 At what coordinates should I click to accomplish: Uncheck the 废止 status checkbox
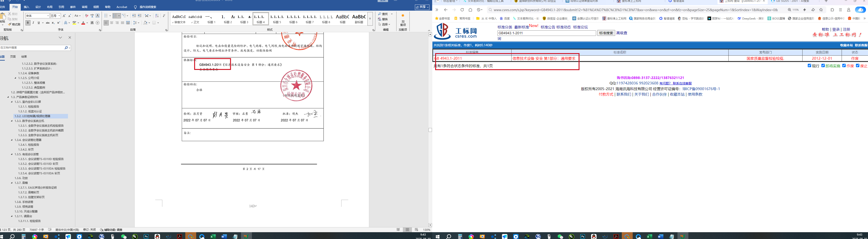click(x=858, y=66)
